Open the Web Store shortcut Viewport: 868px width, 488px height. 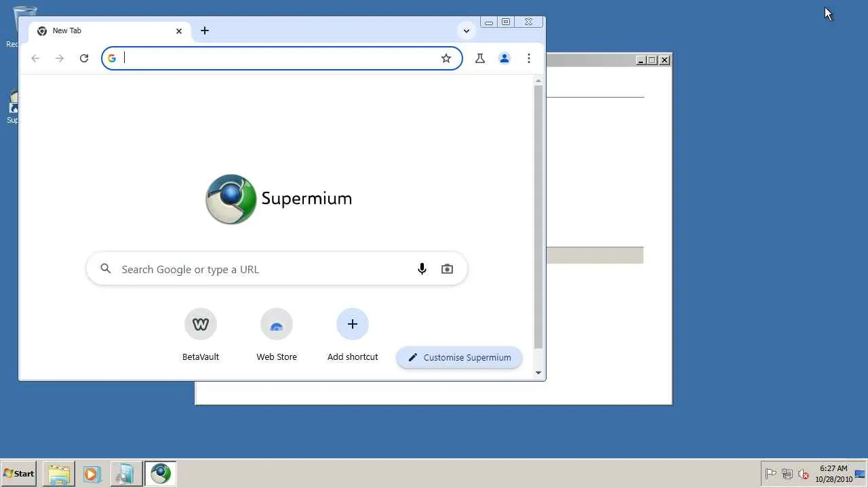point(277,335)
